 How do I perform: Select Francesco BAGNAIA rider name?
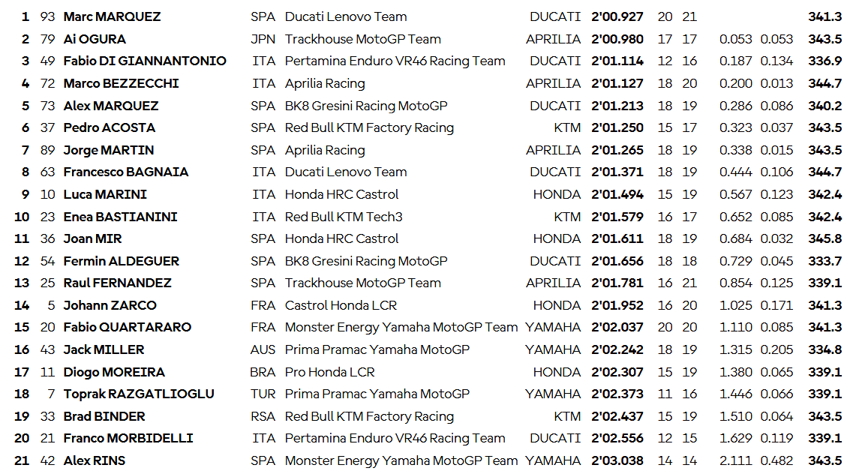[x=126, y=172]
